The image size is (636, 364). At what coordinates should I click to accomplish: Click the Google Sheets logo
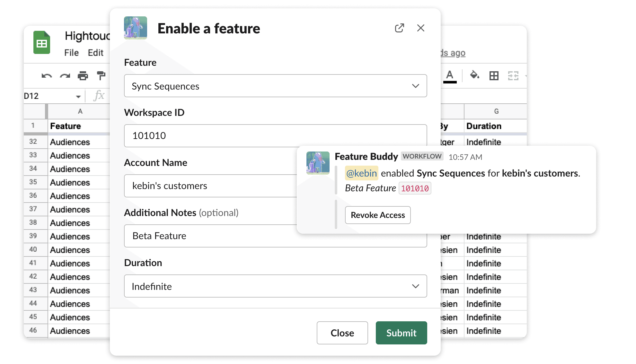point(42,43)
